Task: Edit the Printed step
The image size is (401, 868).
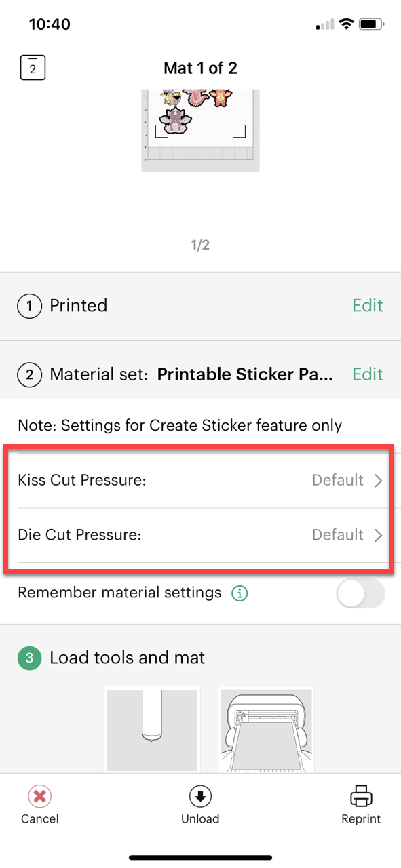Action: [x=367, y=306]
